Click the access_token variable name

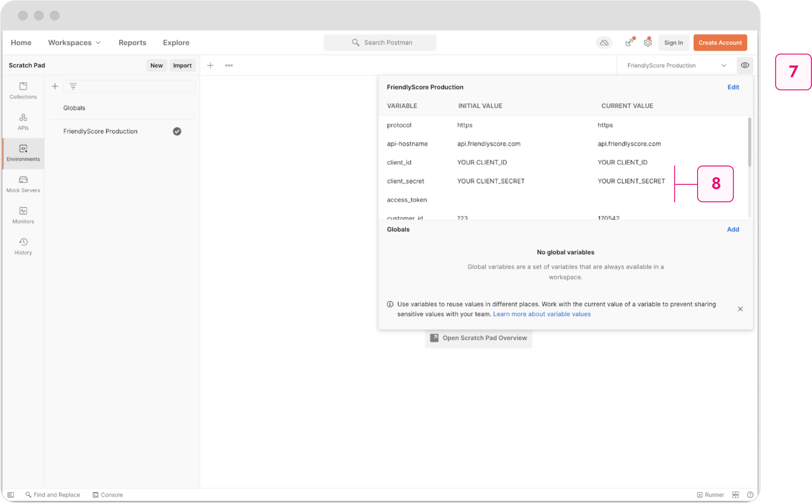[x=406, y=200]
